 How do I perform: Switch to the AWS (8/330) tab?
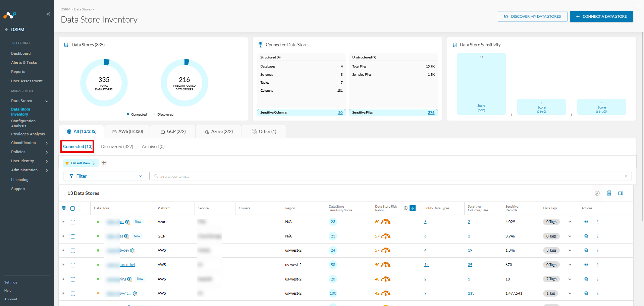tap(127, 131)
